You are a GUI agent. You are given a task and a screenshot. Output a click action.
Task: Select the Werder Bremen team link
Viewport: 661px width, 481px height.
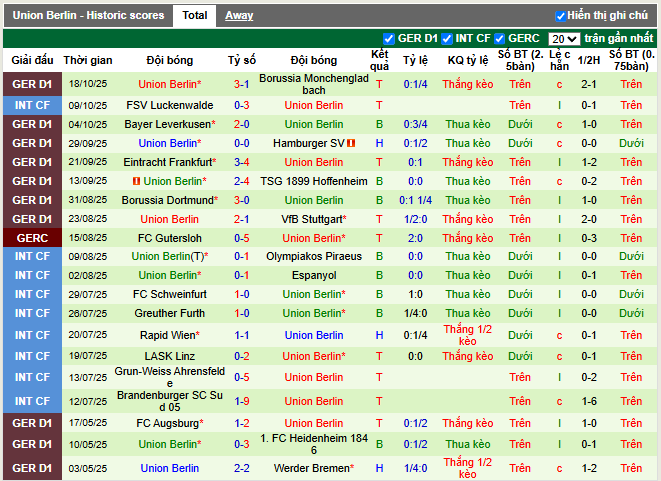(313, 468)
